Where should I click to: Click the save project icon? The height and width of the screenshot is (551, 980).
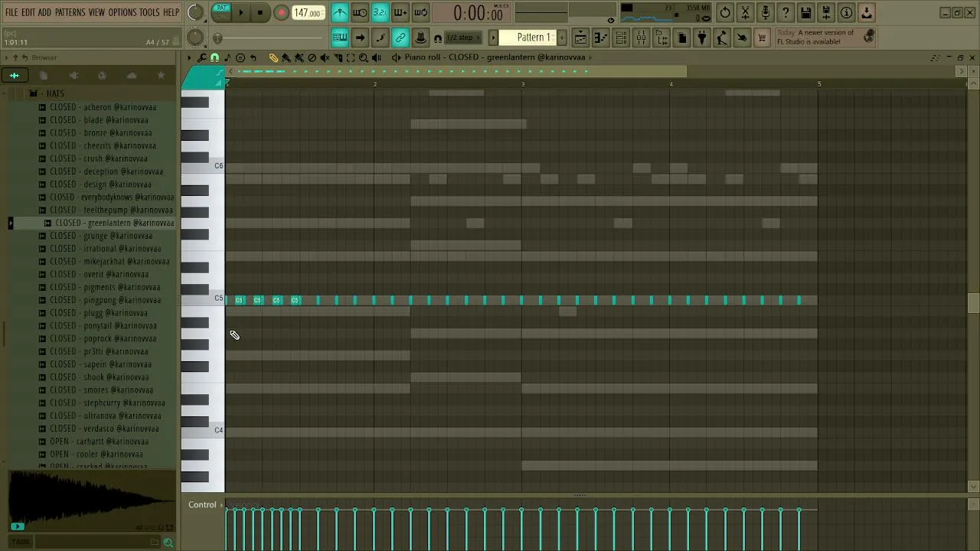click(x=805, y=12)
